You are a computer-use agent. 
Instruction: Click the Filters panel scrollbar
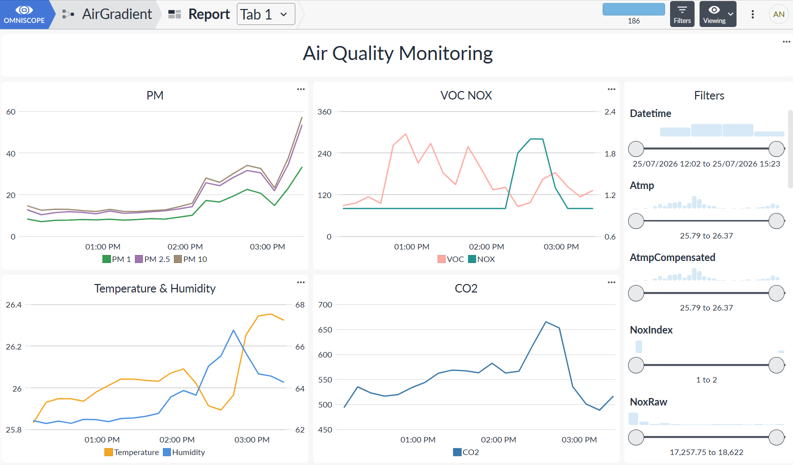pos(790,149)
